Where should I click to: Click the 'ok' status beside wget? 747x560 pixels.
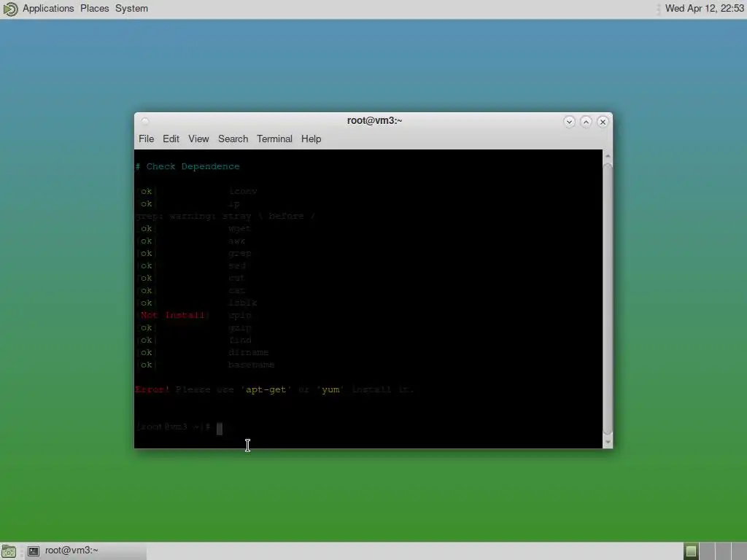coord(146,228)
